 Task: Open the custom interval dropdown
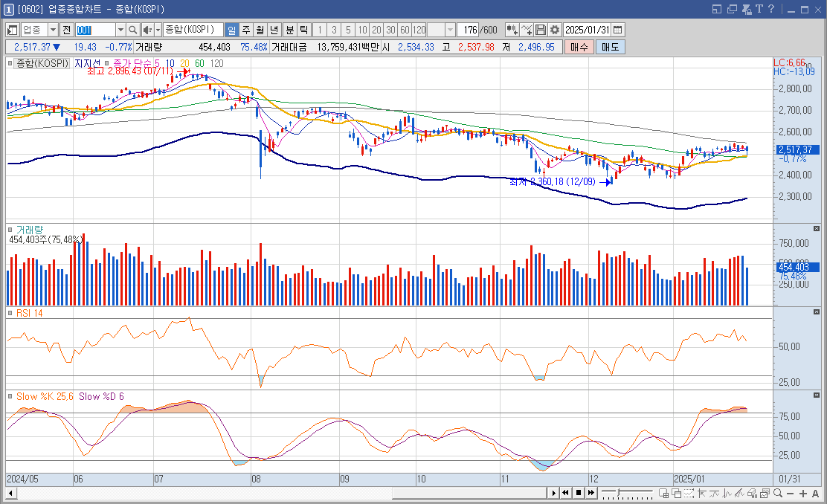coord(450,30)
